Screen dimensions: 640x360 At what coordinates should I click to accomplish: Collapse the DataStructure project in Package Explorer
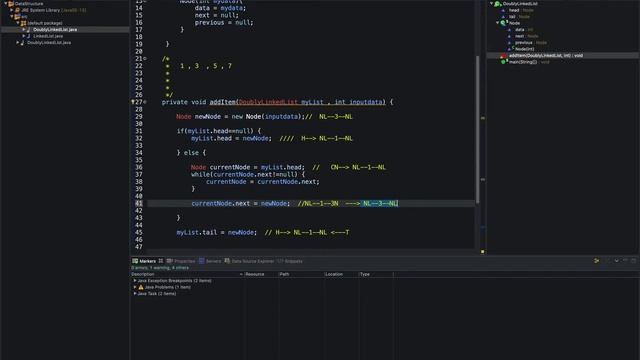tap(6, 4)
